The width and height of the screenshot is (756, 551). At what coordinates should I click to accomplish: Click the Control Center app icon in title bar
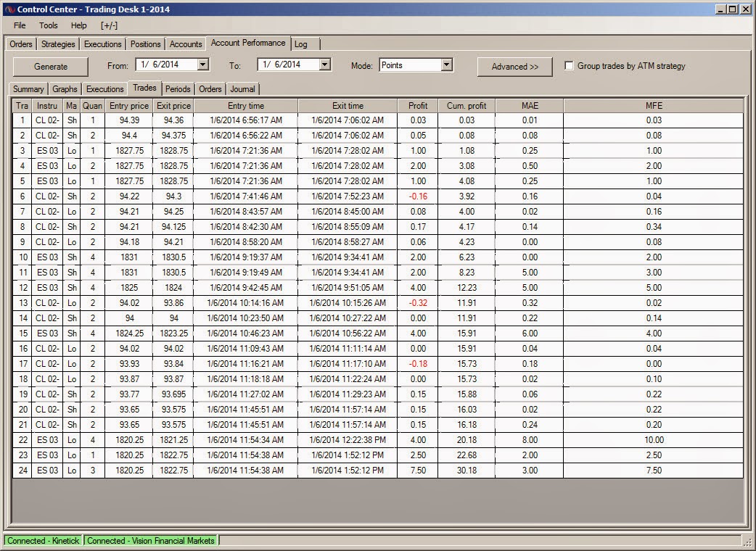[x=10, y=9]
